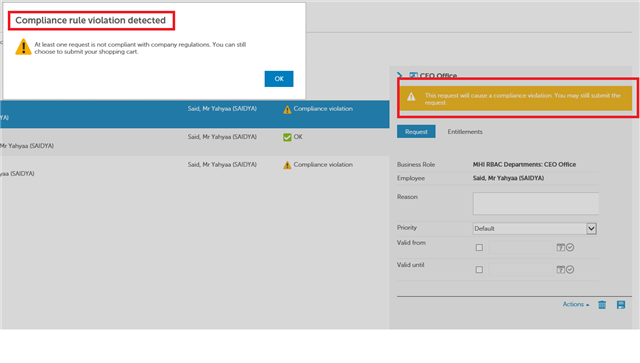
Task: Switch to the Entitlements tab
Action: pyautogui.click(x=465, y=131)
